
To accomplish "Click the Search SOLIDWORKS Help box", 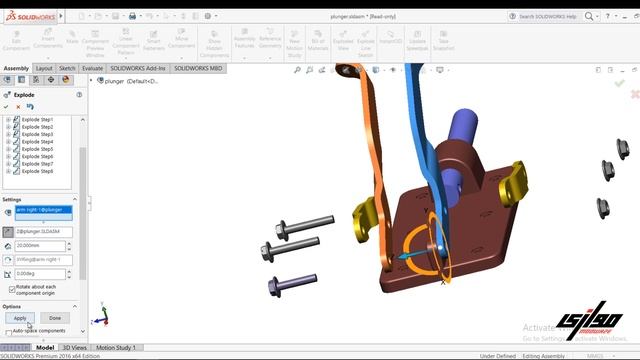I will tap(549, 16).
